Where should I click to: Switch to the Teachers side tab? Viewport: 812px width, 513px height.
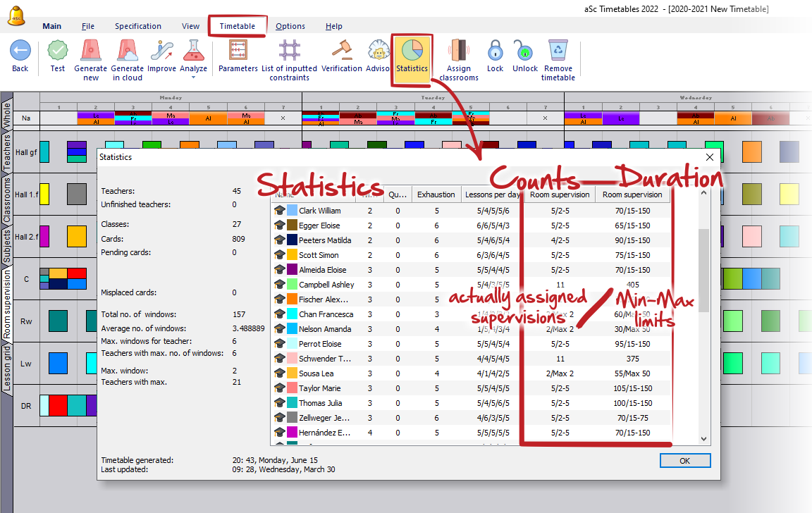click(x=7, y=153)
